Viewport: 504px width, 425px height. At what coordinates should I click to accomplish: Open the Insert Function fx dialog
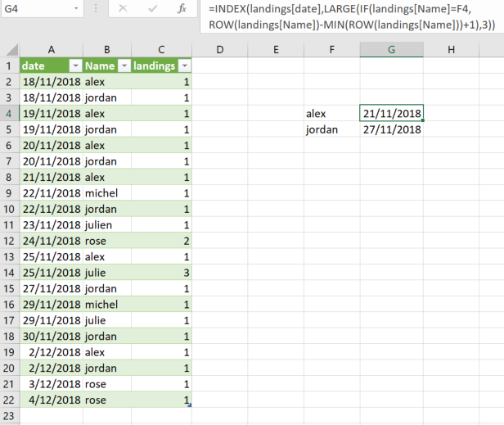click(182, 8)
